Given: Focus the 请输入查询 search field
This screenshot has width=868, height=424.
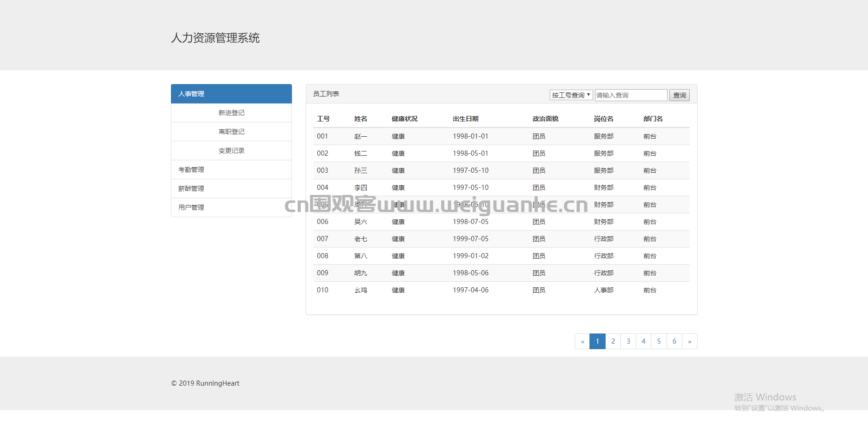Looking at the screenshot, I should [x=631, y=95].
